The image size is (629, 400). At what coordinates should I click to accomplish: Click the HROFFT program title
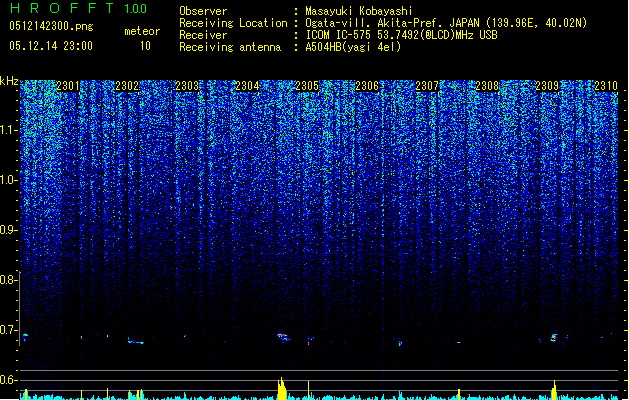coord(62,8)
